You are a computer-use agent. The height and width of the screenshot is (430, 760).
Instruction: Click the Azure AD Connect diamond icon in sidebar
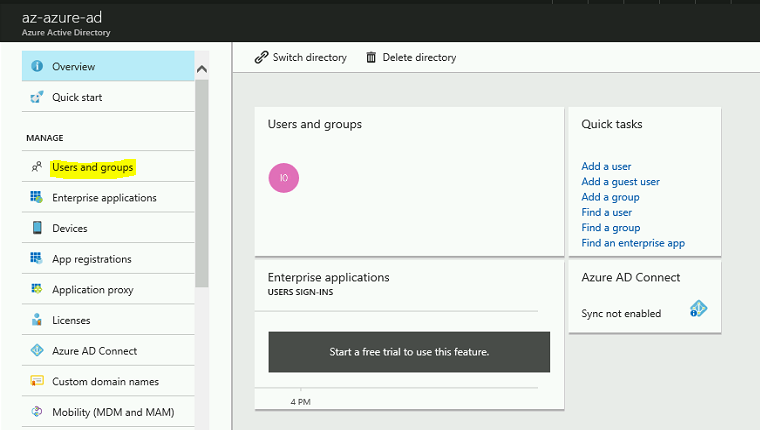pos(37,350)
